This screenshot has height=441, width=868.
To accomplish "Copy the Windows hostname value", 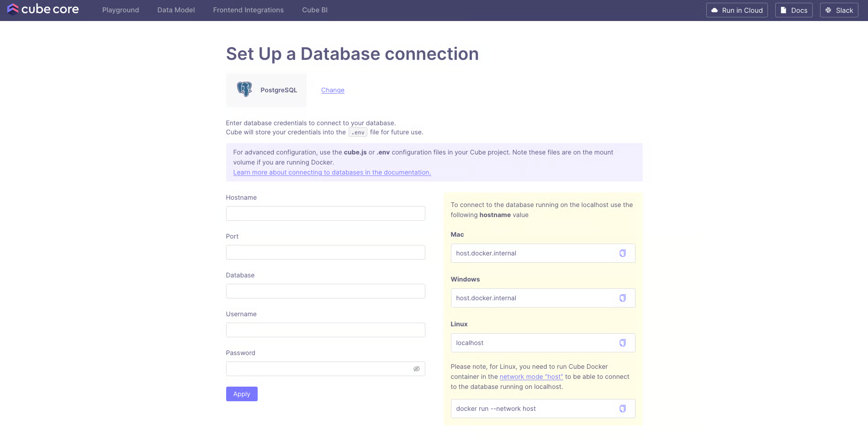I will pyautogui.click(x=622, y=298).
